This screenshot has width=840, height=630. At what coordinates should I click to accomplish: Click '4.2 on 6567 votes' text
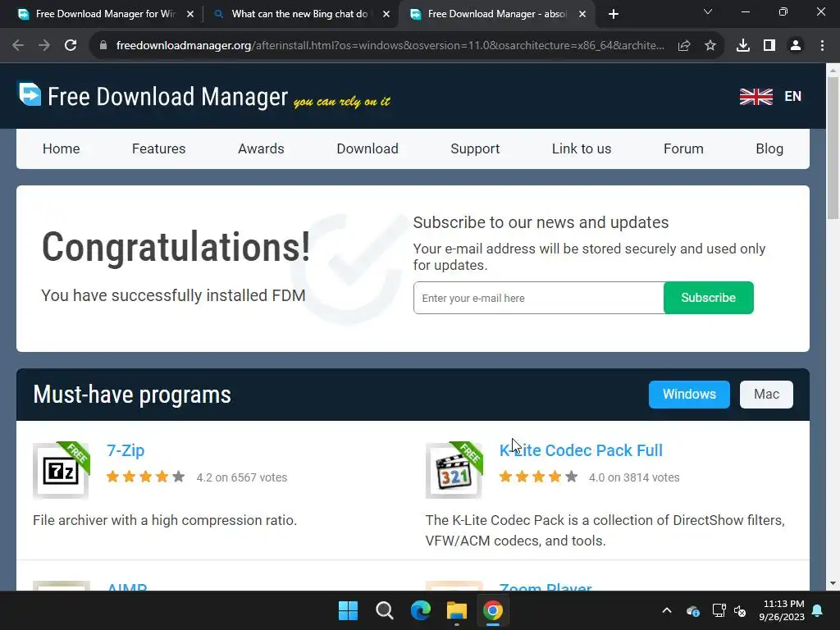coord(242,477)
